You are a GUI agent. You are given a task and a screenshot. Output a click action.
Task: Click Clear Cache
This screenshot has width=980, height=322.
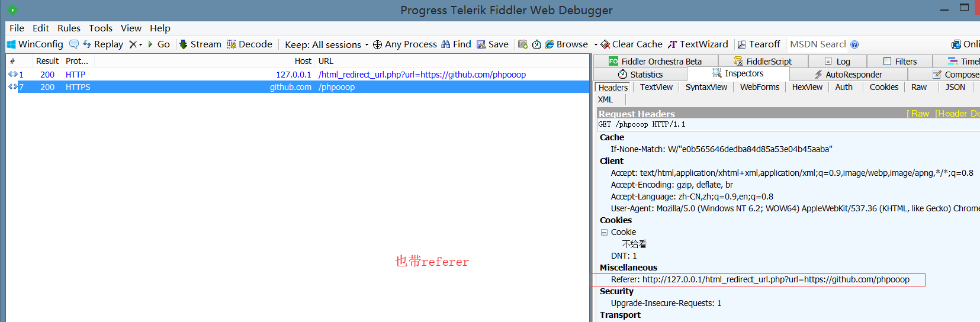pos(631,44)
